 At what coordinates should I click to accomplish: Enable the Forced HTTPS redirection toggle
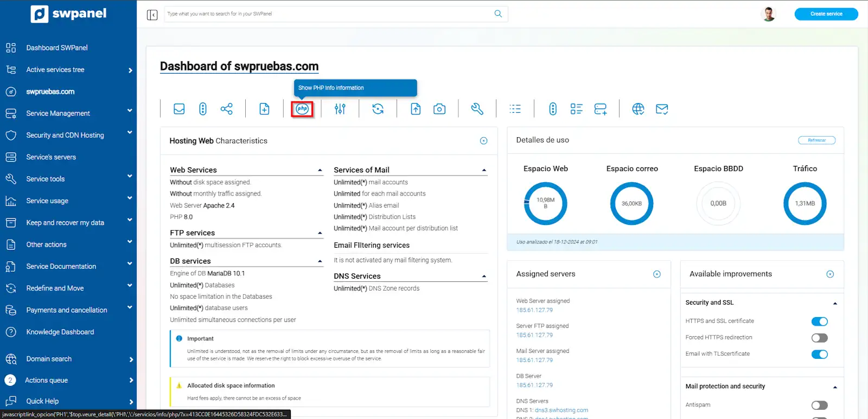[x=820, y=338]
